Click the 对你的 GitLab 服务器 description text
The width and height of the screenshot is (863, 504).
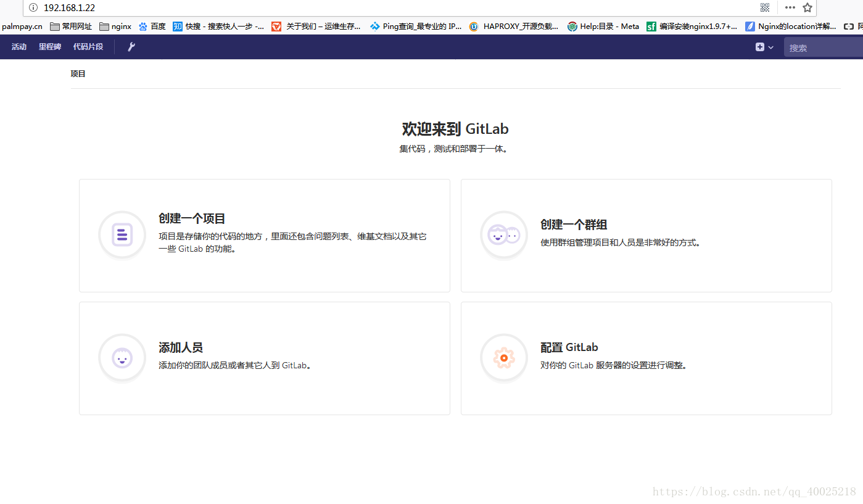pos(614,365)
